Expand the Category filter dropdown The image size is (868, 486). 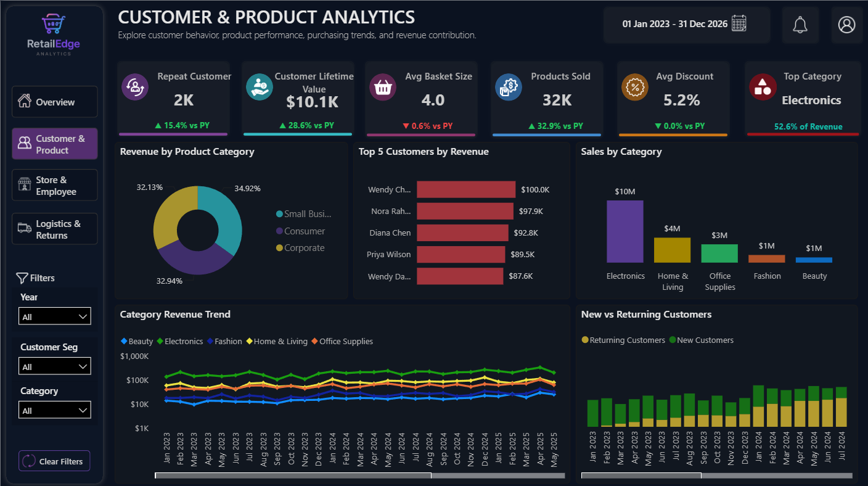pos(55,410)
